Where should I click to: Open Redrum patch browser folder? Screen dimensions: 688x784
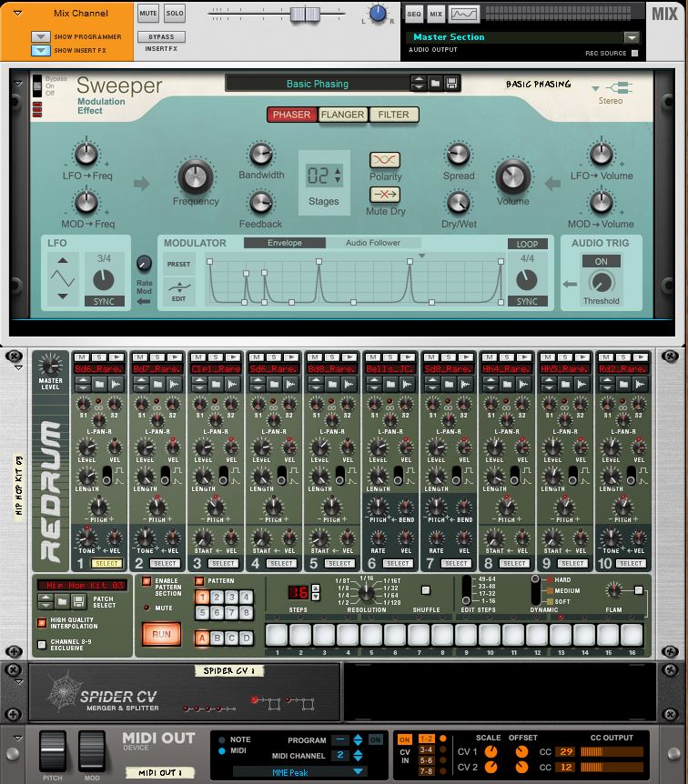point(62,601)
